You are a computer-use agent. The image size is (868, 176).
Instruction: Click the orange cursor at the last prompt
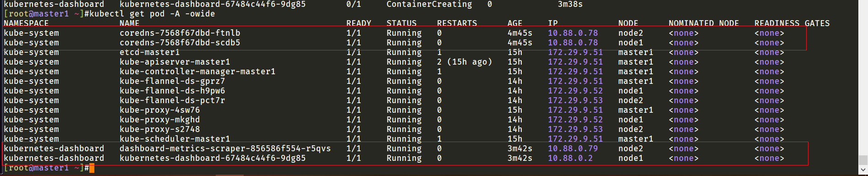click(x=92, y=168)
